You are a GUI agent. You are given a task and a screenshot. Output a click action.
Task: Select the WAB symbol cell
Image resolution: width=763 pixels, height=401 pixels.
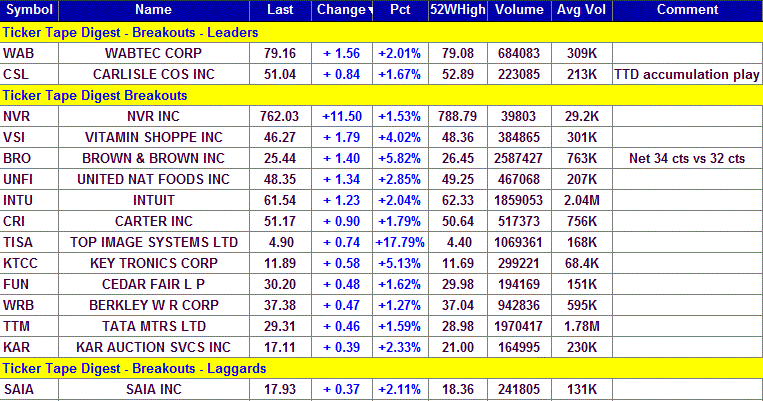[x=29, y=53]
